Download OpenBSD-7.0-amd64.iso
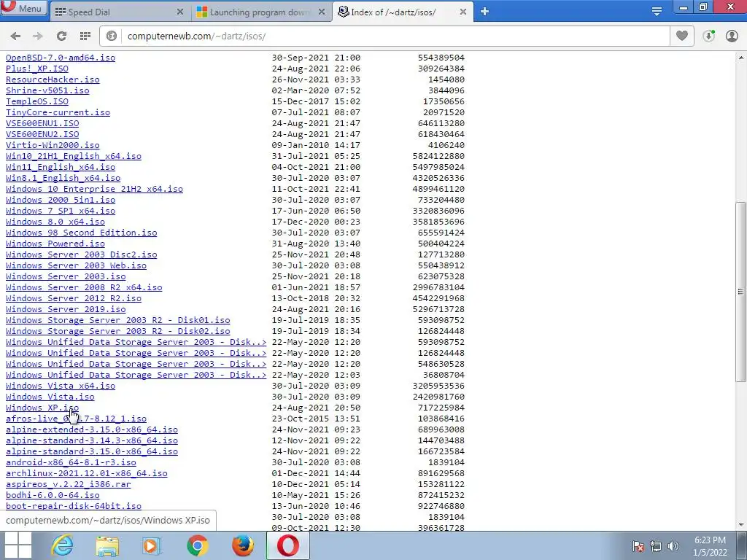 click(x=61, y=58)
